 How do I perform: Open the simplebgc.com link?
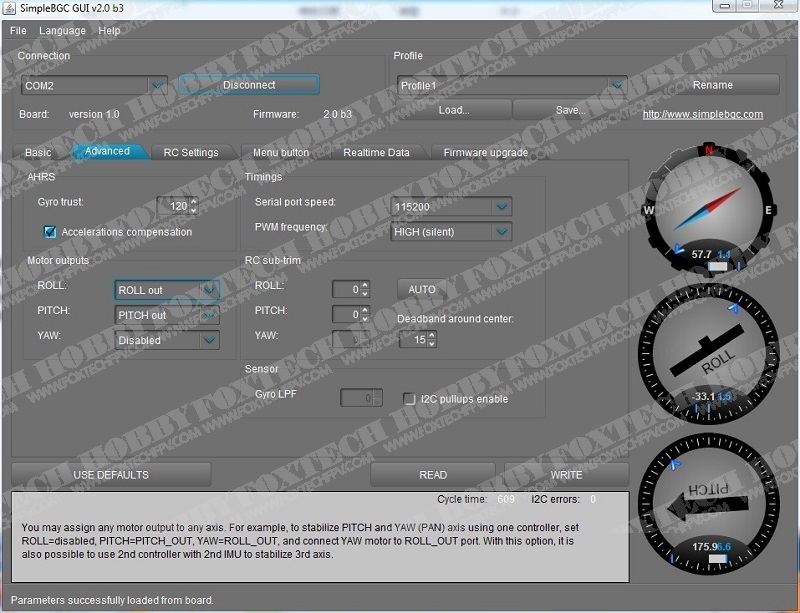[x=703, y=114]
